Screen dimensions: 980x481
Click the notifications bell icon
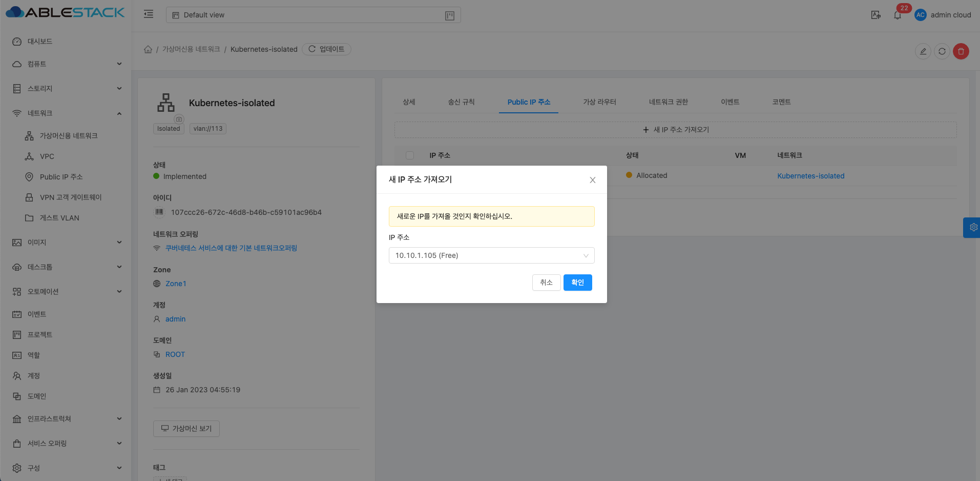pyautogui.click(x=898, y=15)
